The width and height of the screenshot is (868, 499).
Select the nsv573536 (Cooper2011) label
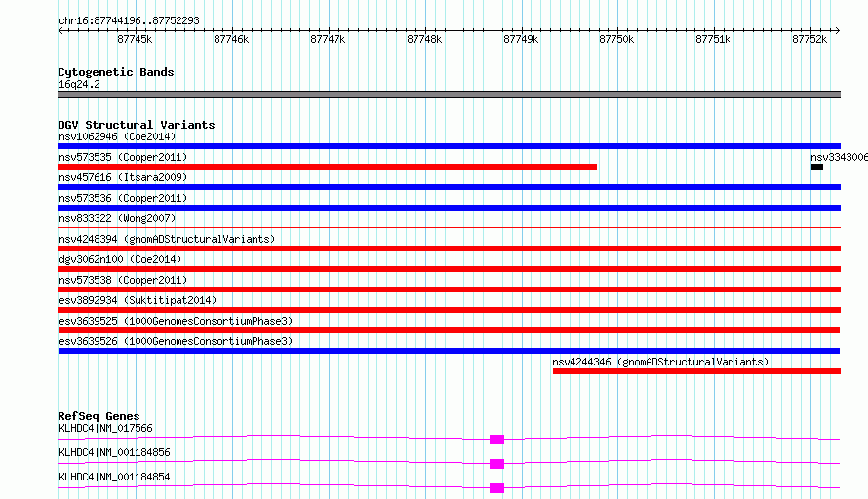[123, 198]
